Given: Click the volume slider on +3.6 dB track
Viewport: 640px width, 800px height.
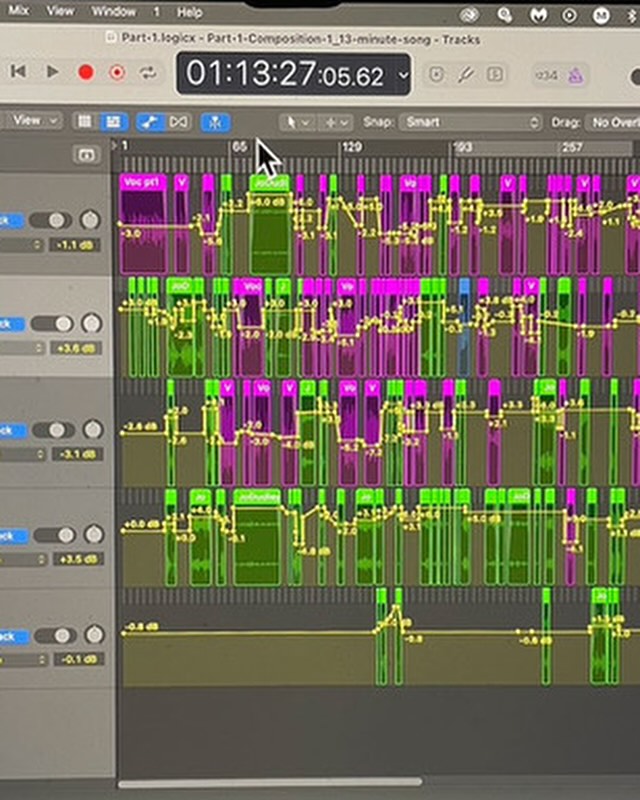Looking at the screenshot, I should click(x=52, y=323).
